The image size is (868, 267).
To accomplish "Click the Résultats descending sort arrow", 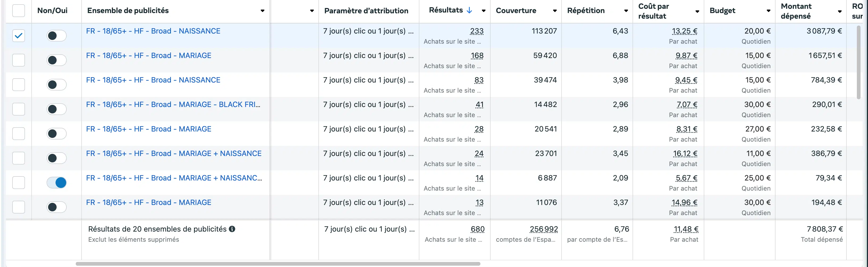I will 469,10.
